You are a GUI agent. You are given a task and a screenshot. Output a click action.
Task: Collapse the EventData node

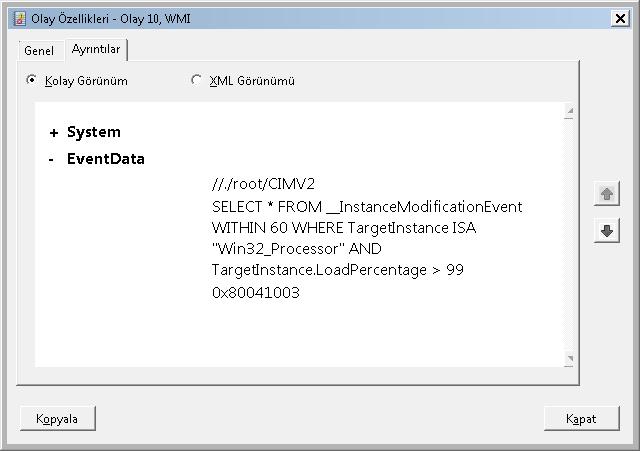point(51,160)
